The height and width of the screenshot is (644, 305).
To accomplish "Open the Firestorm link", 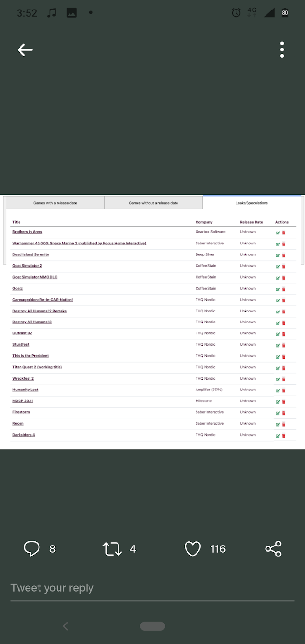I will click(x=20, y=412).
